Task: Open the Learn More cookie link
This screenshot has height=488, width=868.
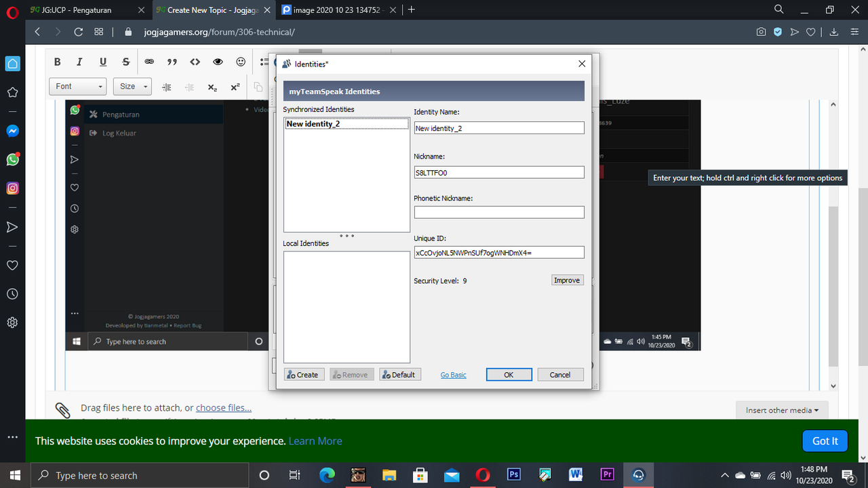Action: click(x=315, y=441)
